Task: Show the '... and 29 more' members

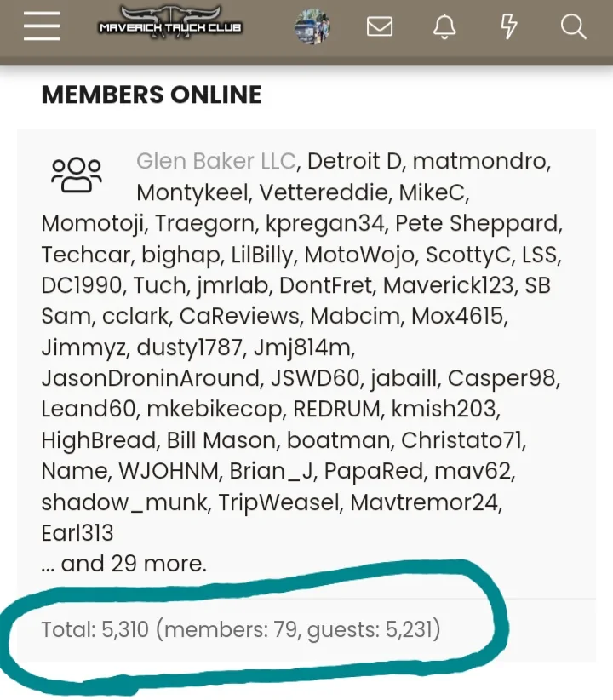Action: [x=123, y=564]
